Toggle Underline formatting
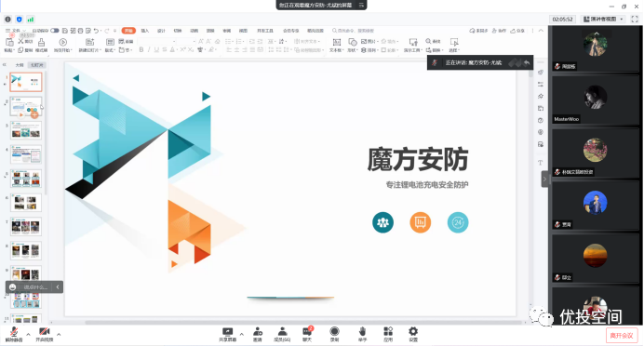The width and height of the screenshot is (644, 346). click(156, 49)
